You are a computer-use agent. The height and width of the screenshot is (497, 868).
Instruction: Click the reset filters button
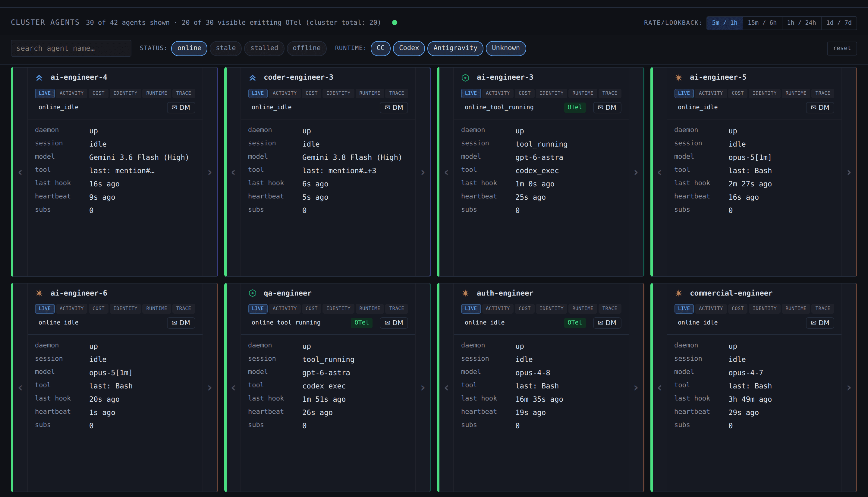click(x=842, y=48)
